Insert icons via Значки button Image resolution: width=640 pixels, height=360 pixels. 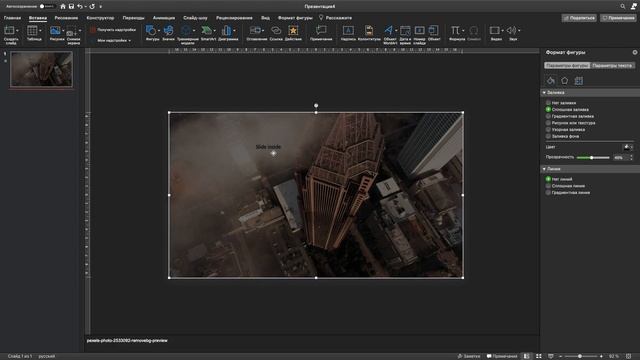pos(169,31)
